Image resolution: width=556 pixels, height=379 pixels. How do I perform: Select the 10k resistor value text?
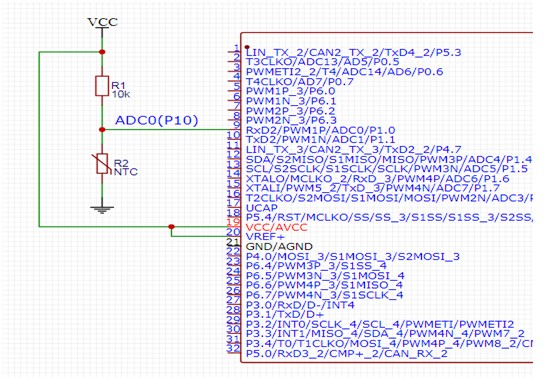click(x=121, y=94)
